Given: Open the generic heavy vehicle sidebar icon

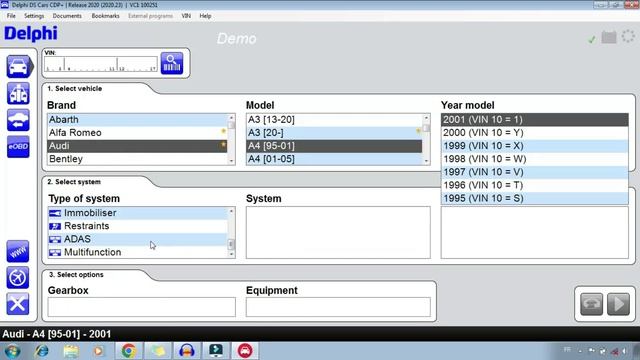Looking at the screenshot, I should [x=18, y=93].
